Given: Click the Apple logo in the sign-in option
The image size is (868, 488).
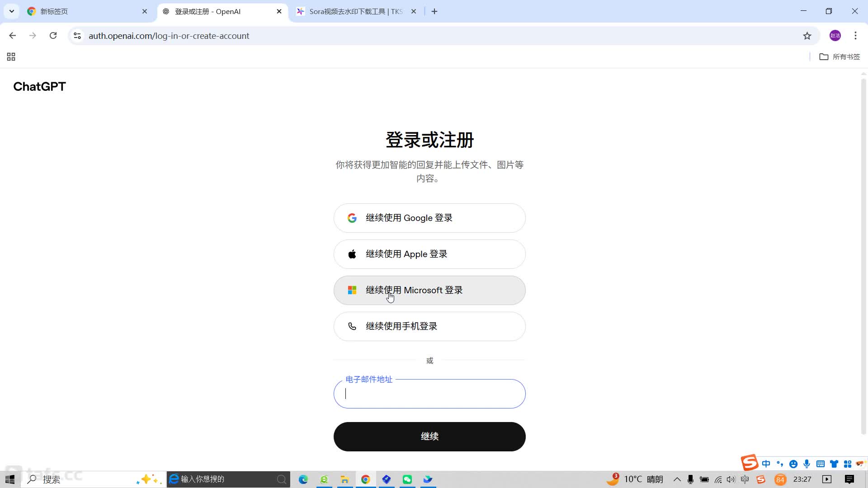Looking at the screenshot, I should click(x=352, y=254).
